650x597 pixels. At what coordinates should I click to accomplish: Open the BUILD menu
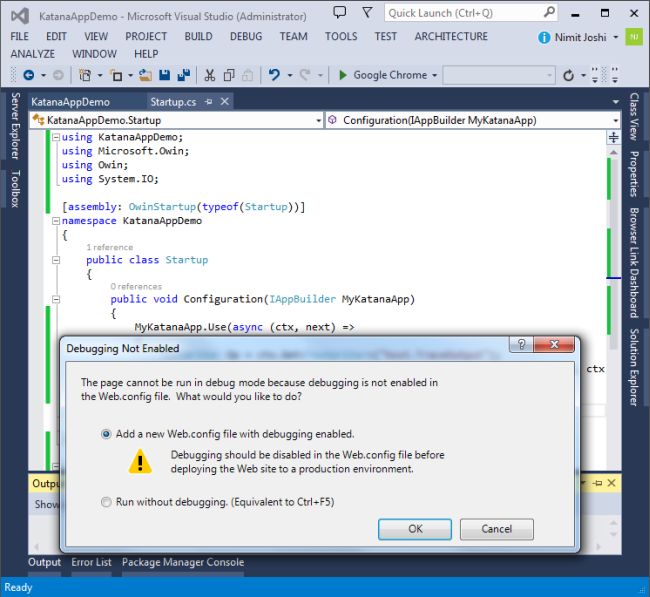click(x=198, y=36)
